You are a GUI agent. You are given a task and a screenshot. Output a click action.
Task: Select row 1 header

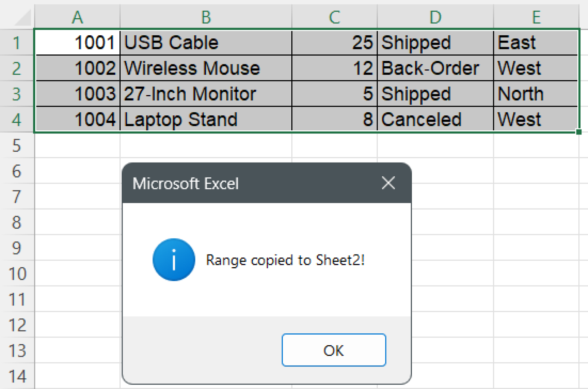(16, 43)
